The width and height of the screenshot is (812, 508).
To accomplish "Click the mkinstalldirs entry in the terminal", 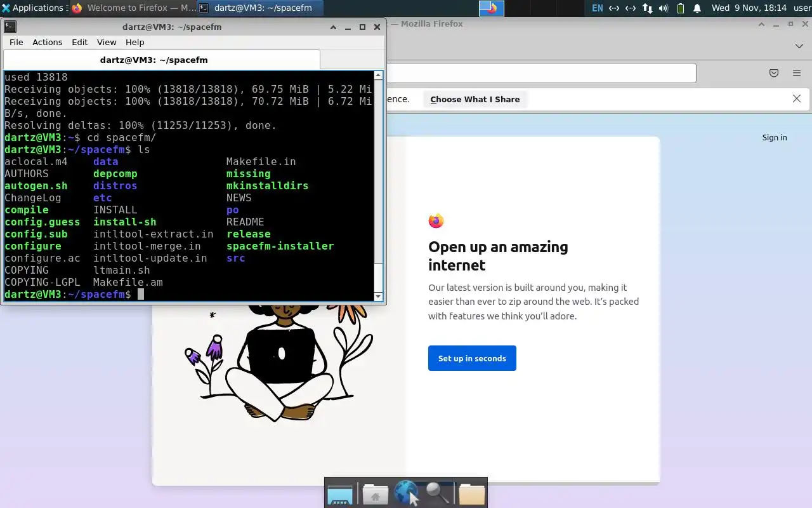I will [267, 186].
